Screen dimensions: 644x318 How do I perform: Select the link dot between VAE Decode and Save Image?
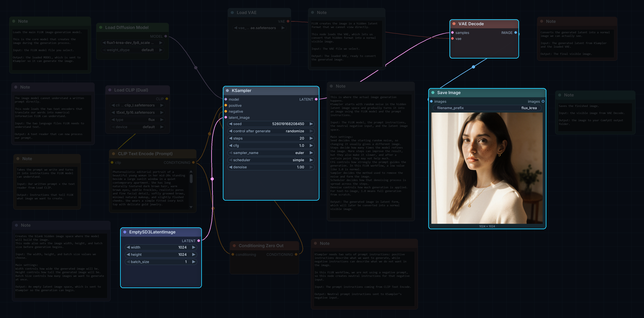473,67
